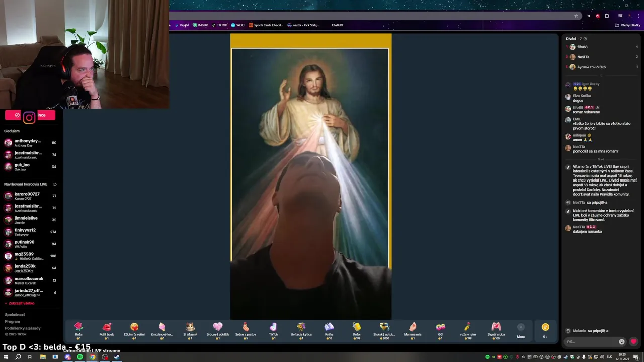
Task: Open the TIKTOK bookmark
Action: click(x=219, y=25)
